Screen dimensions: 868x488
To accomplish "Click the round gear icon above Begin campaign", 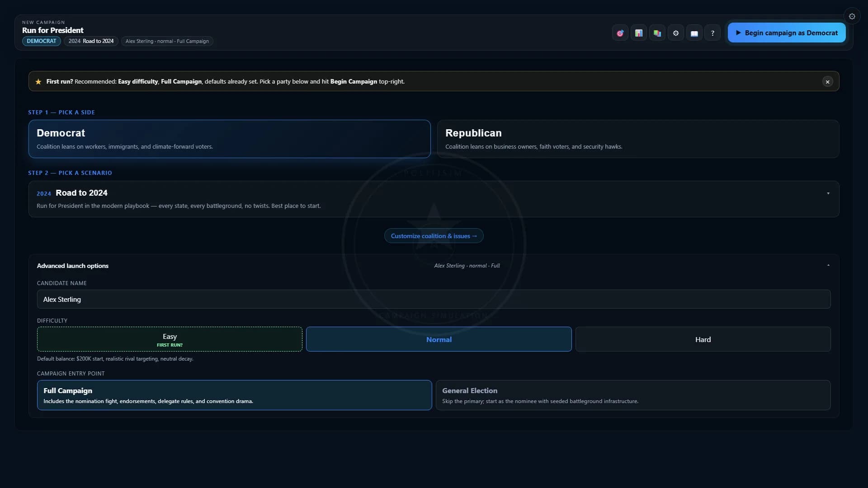I will pyautogui.click(x=852, y=16).
